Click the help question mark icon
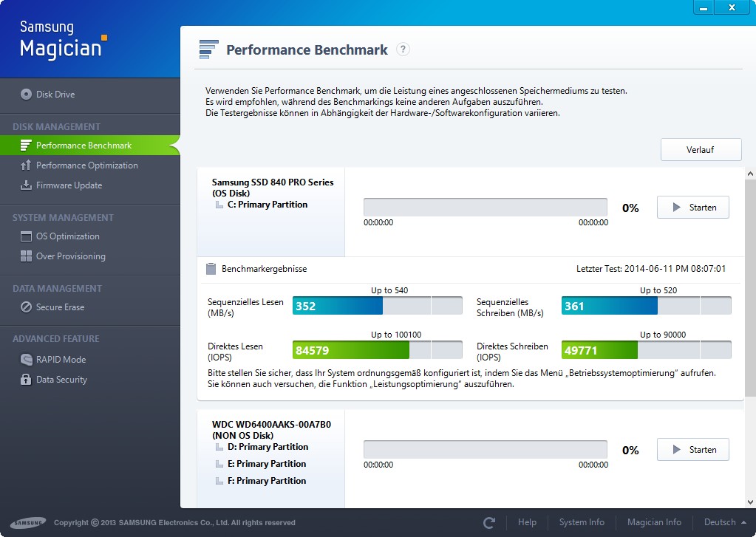The image size is (756, 537). tap(403, 49)
